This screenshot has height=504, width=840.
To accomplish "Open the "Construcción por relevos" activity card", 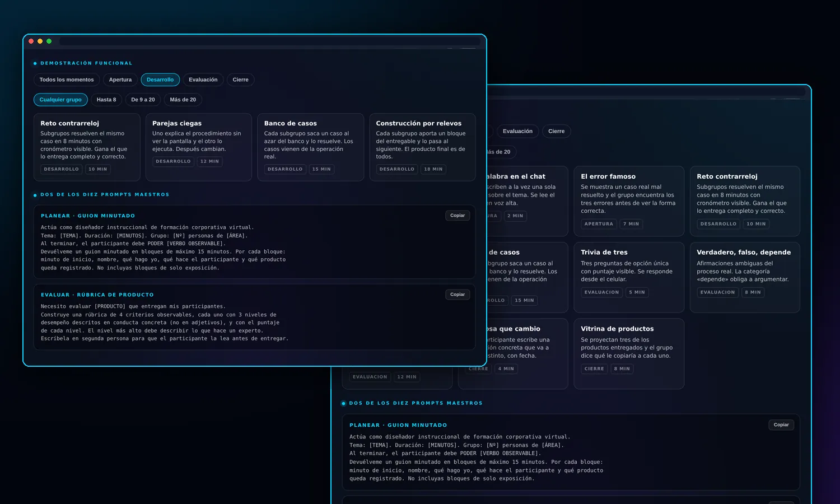I will point(423,147).
